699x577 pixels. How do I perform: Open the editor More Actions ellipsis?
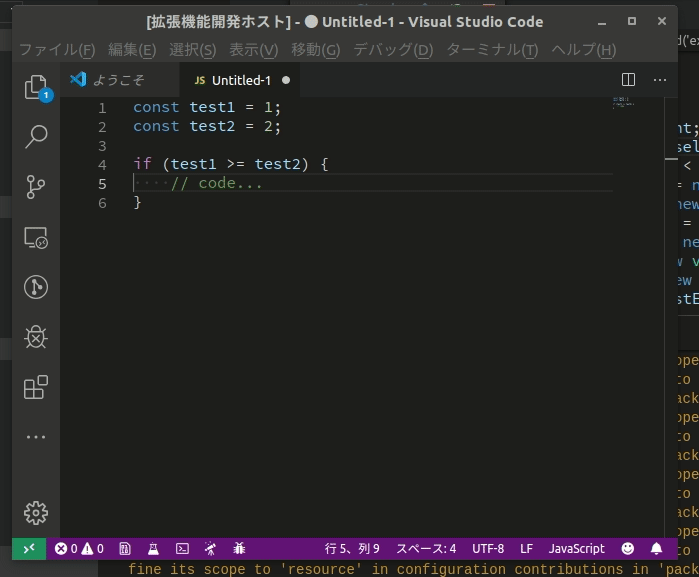point(660,80)
